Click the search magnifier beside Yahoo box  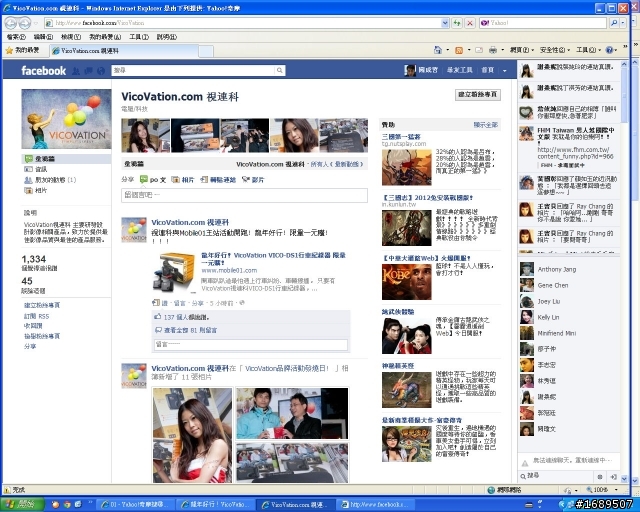point(613,23)
